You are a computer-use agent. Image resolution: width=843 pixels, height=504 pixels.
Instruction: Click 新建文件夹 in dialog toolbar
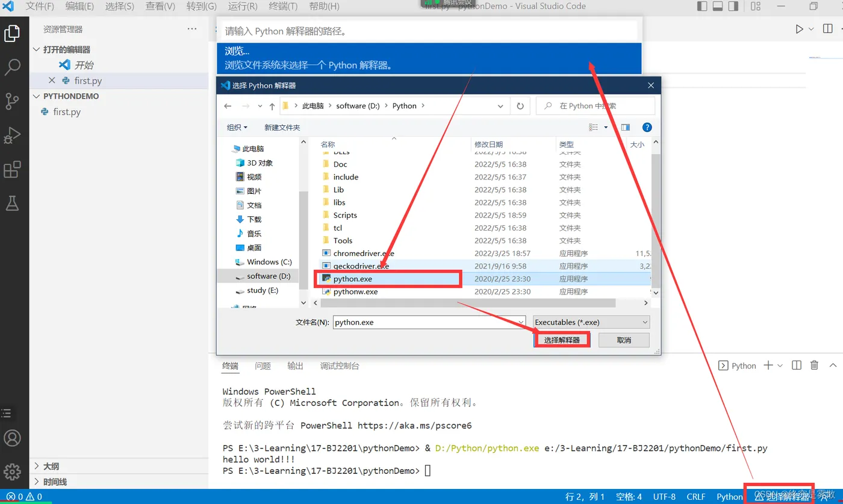coord(282,127)
